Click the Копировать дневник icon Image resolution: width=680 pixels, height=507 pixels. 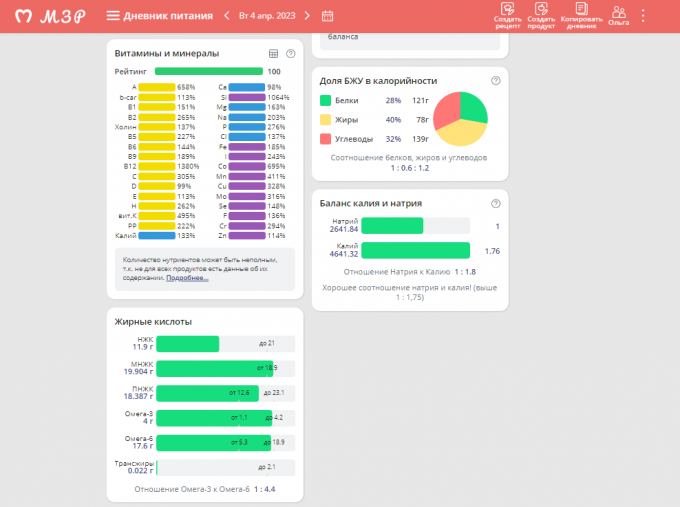point(581,15)
